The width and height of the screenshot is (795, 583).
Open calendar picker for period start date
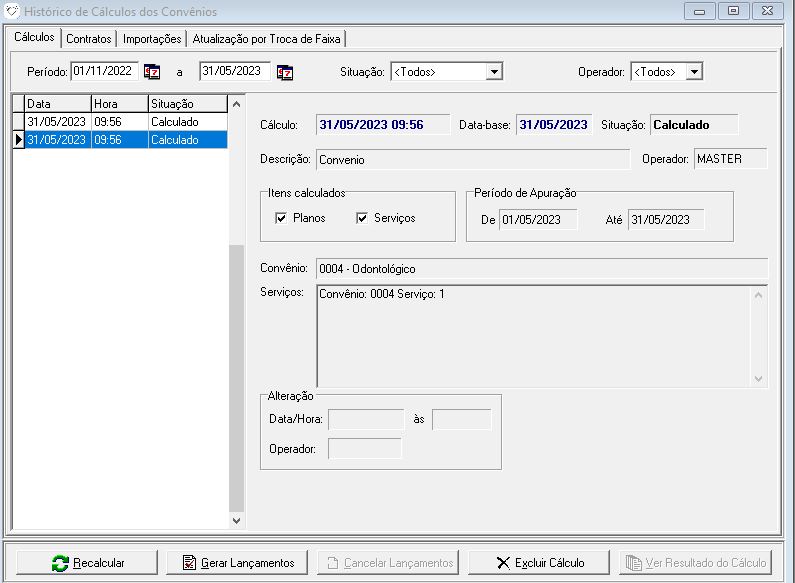tap(152, 72)
